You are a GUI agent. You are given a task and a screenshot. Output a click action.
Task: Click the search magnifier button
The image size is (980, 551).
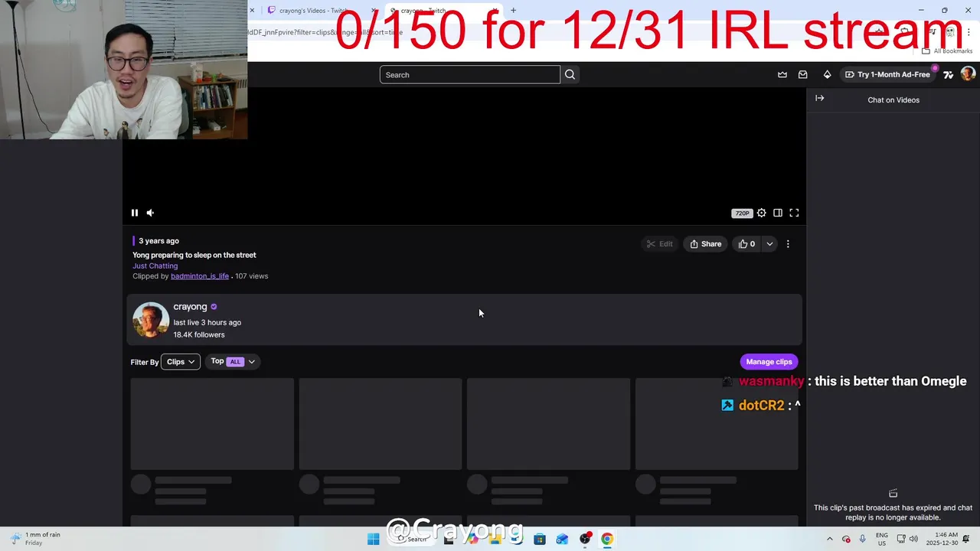point(570,74)
